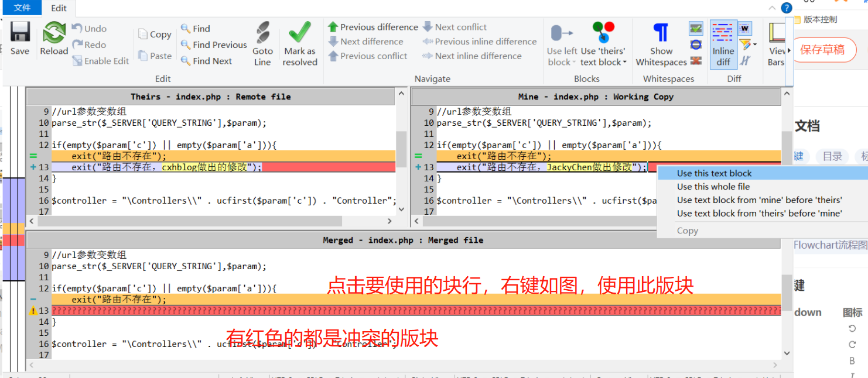Click the 目录 pill button
The image size is (868, 378).
pyautogui.click(x=832, y=156)
